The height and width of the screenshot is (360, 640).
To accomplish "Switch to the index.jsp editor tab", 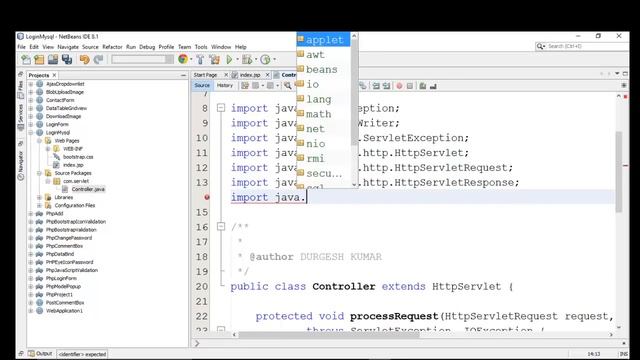I will (x=250, y=75).
